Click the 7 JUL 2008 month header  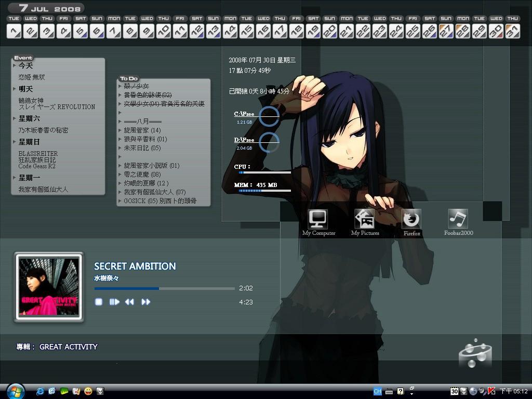[46, 8]
